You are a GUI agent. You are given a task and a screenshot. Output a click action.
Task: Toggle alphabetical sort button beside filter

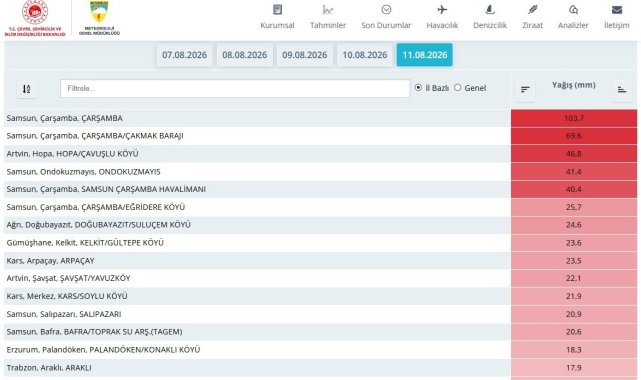pyautogui.click(x=27, y=89)
